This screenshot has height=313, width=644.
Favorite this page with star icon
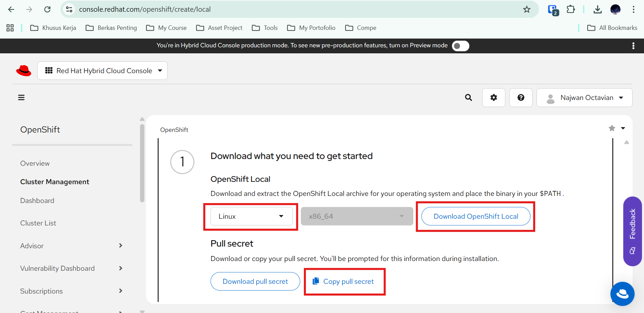(x=612, y=128)
